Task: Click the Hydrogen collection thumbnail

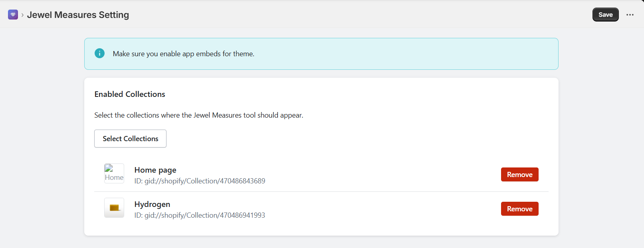Action: pyautogui.click(x=114, y=208)
